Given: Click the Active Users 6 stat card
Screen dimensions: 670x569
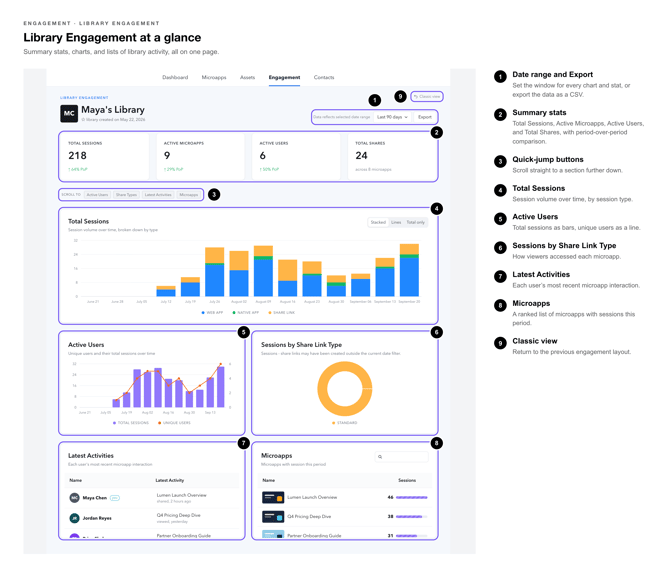Looking at the screenshot, I should (x=296, y=156).
